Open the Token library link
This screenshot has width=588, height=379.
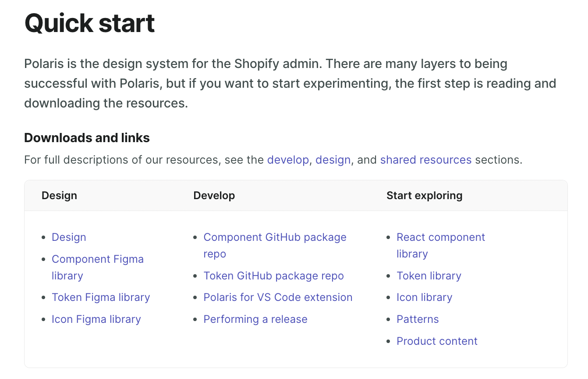429,276
